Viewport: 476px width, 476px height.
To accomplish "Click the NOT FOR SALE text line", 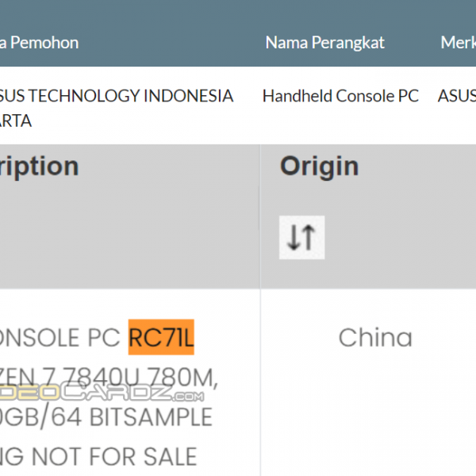I will 98,456.
